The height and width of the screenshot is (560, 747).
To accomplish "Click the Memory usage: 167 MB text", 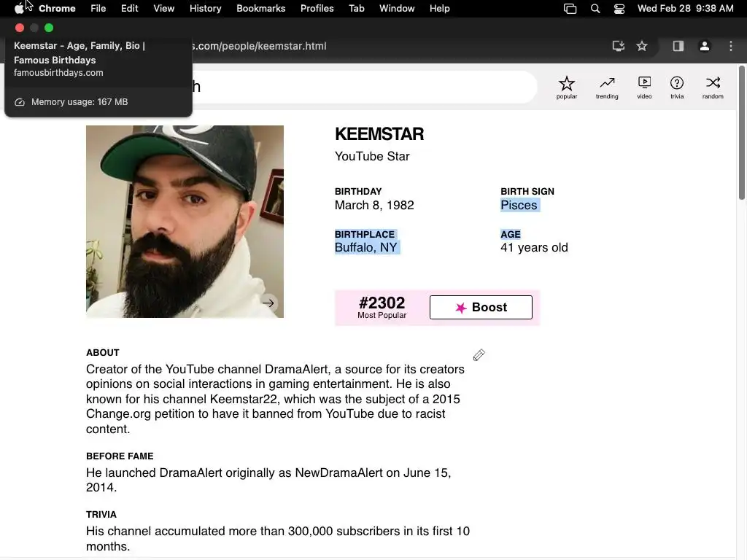I will click(79, 102).
